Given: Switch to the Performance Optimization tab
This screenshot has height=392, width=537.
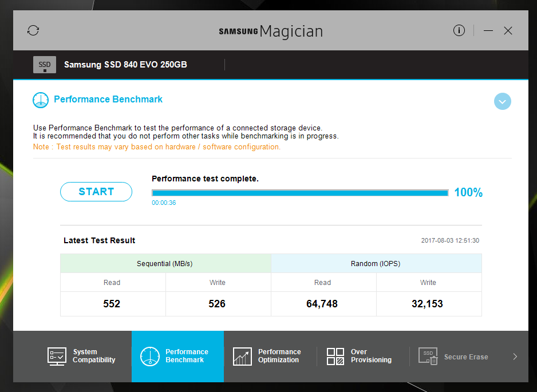Looking at the screenshot, I should 279,356.
